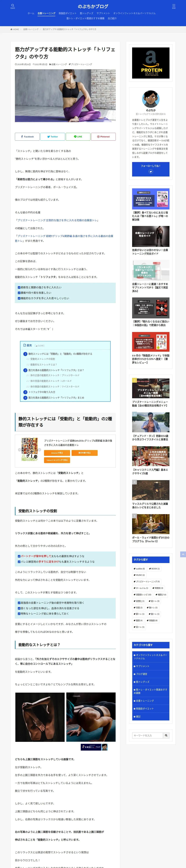Open 除脂肪ダイエット in the navigation menu
Viewport: 186px width, 868px height.
(x=68, y=13)
